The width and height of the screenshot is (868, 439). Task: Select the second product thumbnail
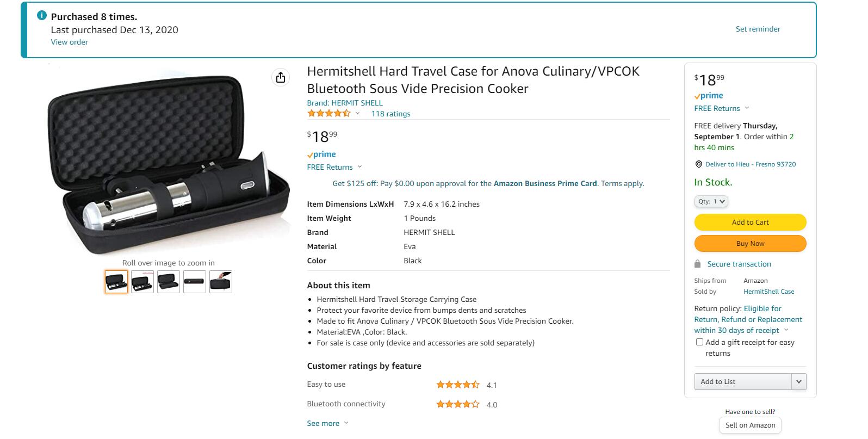[x=142, y=282]
